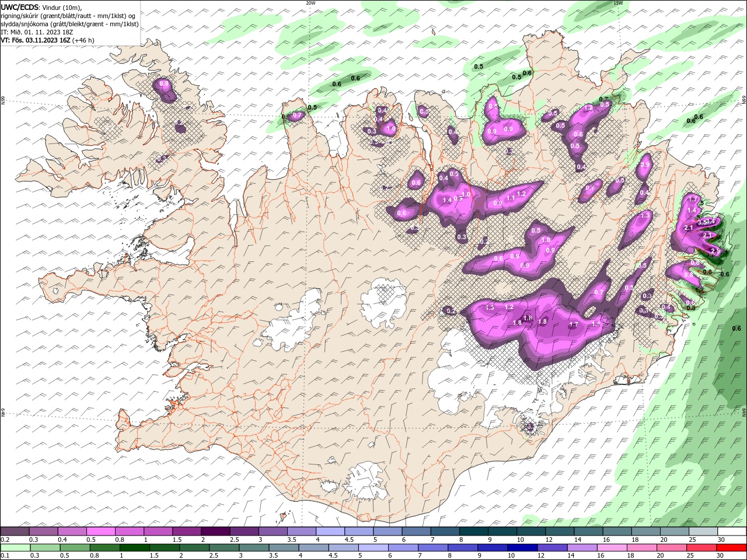Click the 4.5 label in the upper legend row
The height and width of the screenshot is (560, 747).
click(x=349, y=540)
